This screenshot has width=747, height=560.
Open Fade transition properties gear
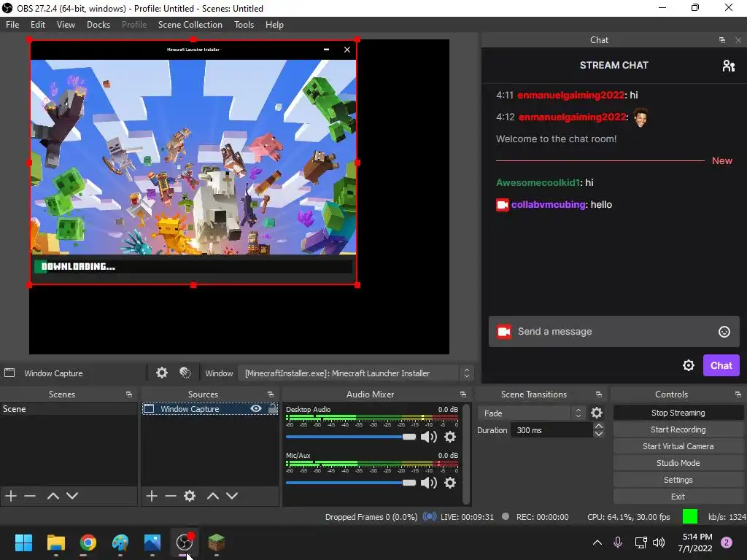[597, 413]
